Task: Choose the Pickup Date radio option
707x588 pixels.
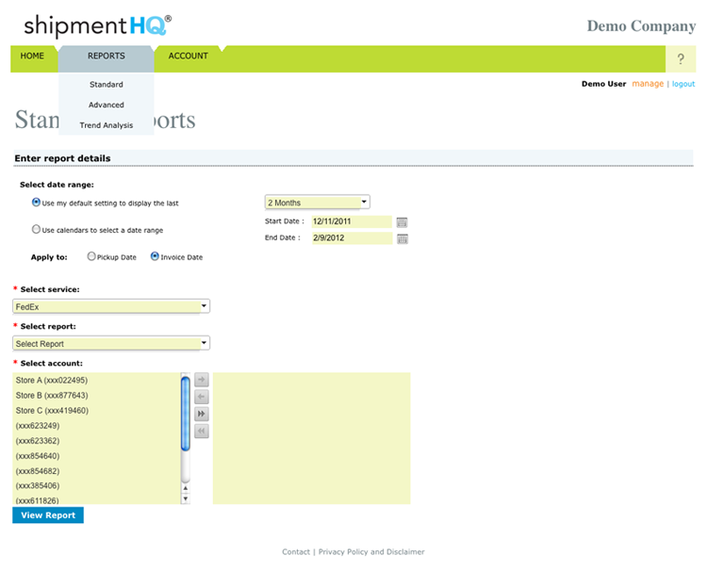Action: point(91,256)
